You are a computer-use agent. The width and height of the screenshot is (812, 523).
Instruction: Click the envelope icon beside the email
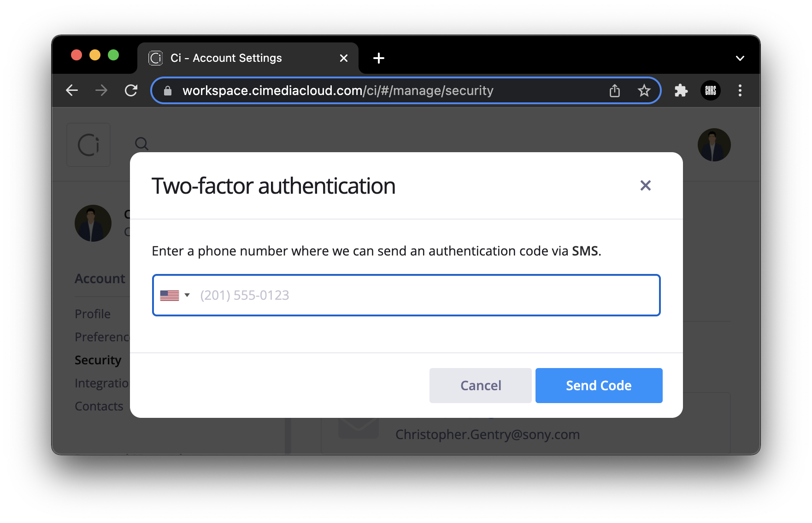click(x=359, y=428)
